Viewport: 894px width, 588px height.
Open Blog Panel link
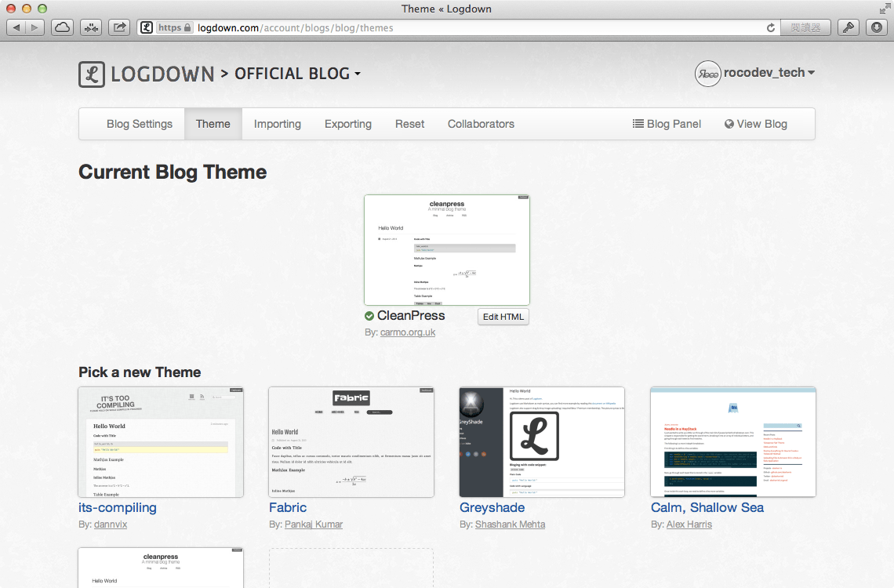pyautogui.click(x=667, y=124)
